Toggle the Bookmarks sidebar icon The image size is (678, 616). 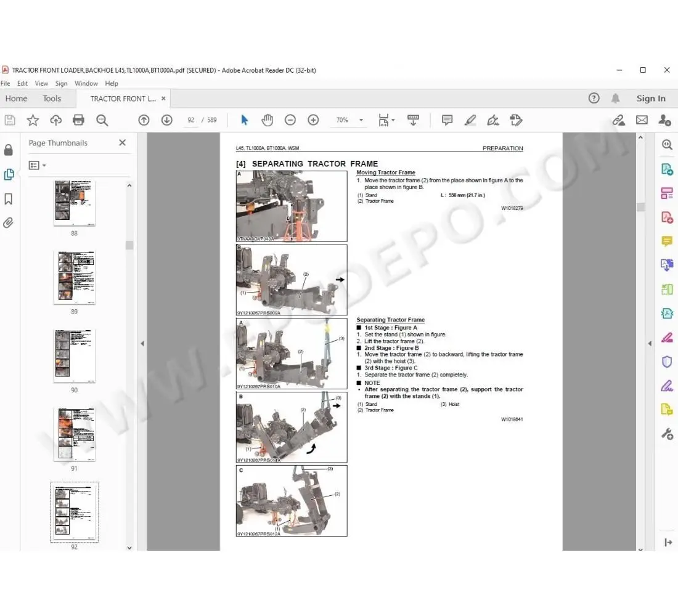point(8,199)
